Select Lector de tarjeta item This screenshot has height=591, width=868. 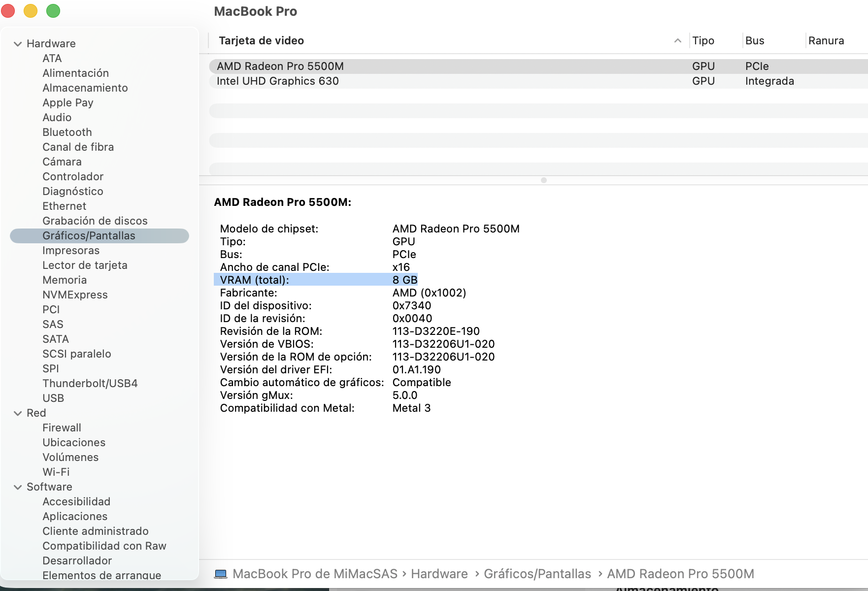coord(85,265)
